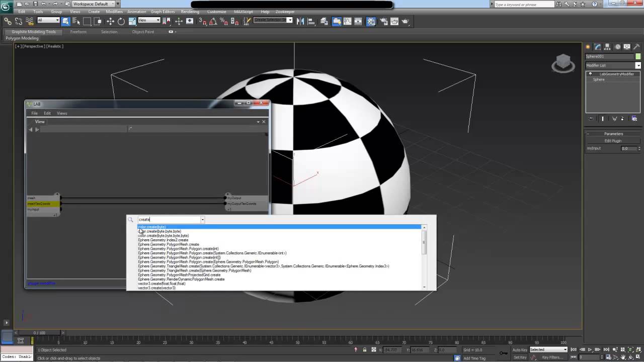
Task: Click the create search text field
Action: click(x=169, y=220)
